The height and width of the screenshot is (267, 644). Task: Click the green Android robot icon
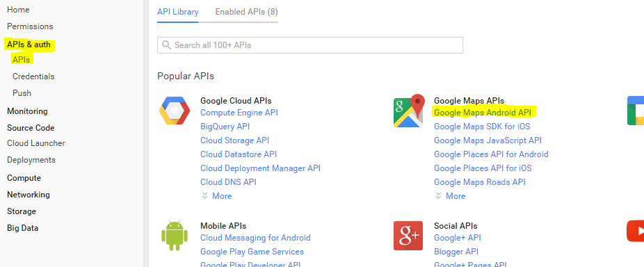[175, 236]
